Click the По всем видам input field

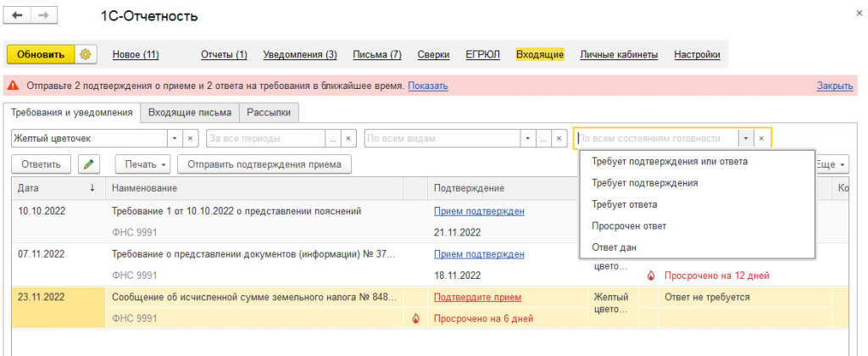[x=442, y=138]
